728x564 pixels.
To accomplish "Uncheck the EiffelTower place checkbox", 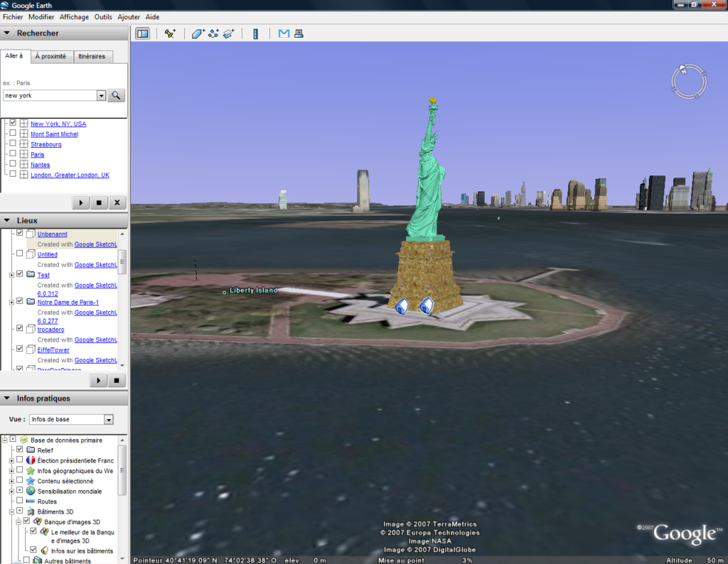I will pyautogui.click(x=19, y=349).
